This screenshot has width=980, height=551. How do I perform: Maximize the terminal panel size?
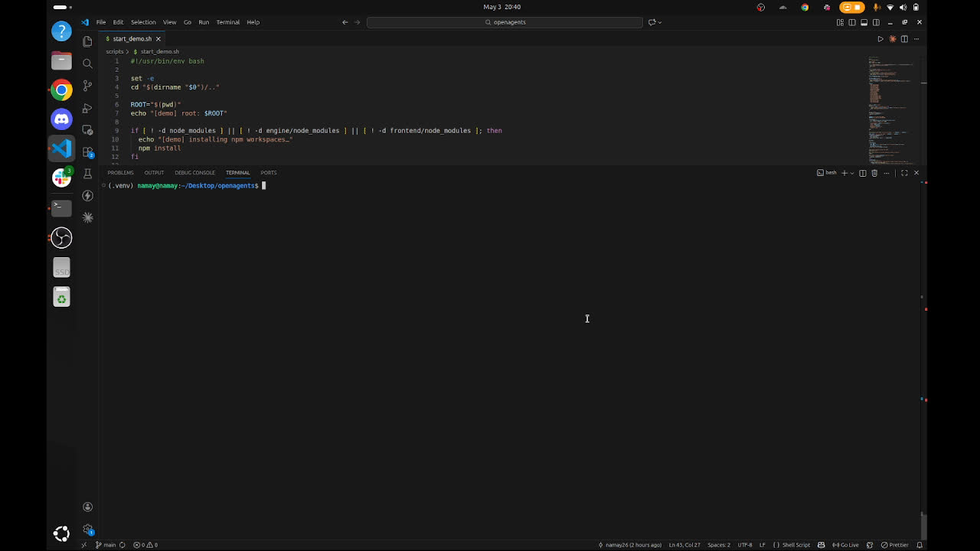(904, 173)
